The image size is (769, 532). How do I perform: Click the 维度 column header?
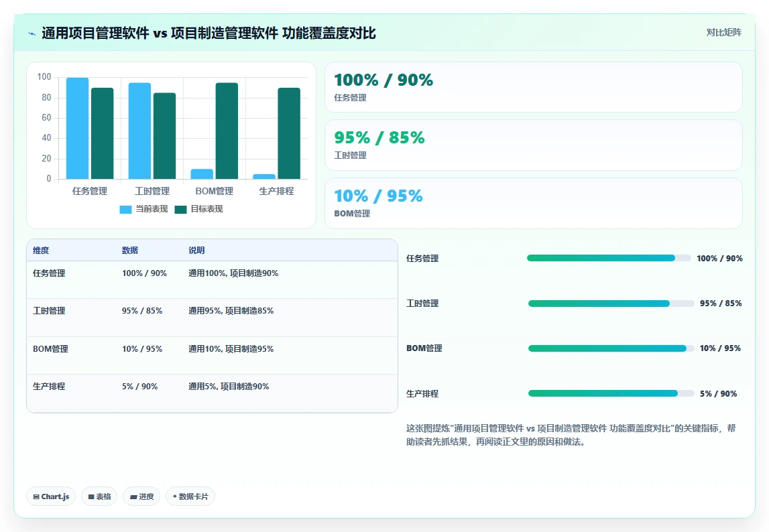[x=41, y=250]
